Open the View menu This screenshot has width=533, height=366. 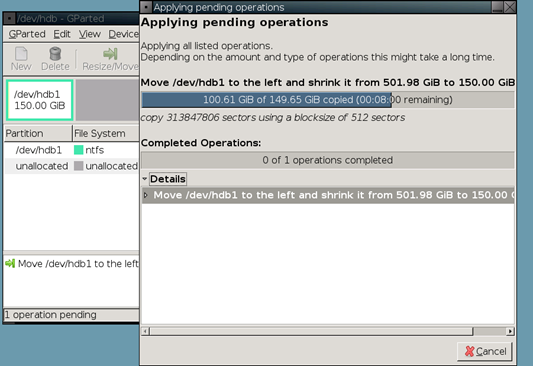click(x=90, y=34)
